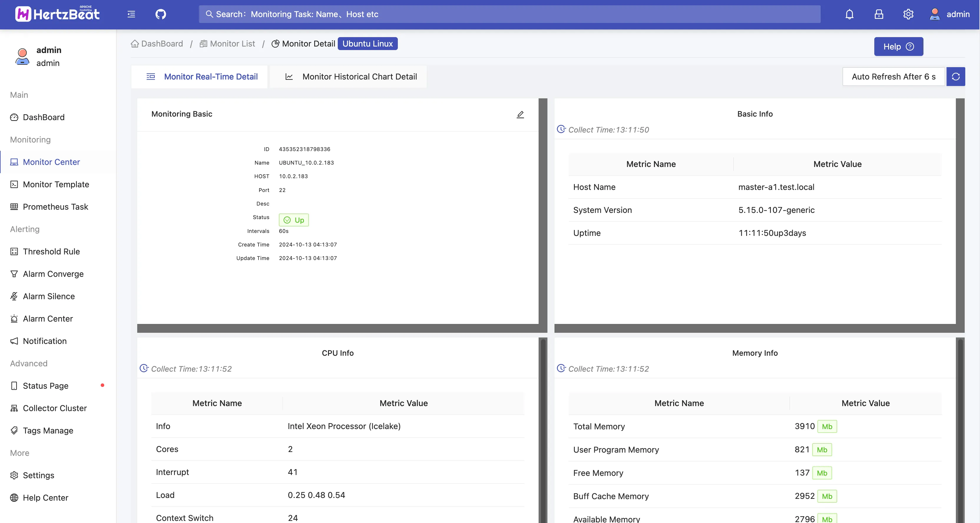Click CPU Info panel vertical scrollbar

pos(543,430)
